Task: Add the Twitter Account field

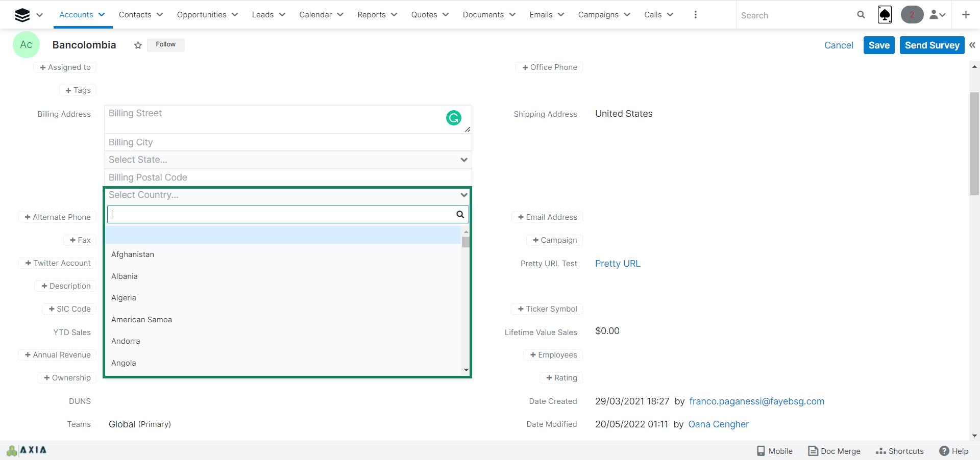Action: click(58, 263)
